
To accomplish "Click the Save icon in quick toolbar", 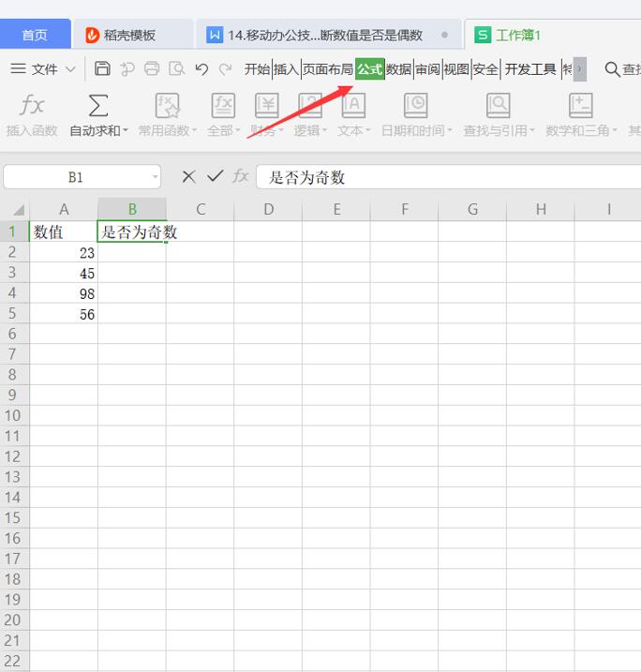I will [x=102, y=68].
